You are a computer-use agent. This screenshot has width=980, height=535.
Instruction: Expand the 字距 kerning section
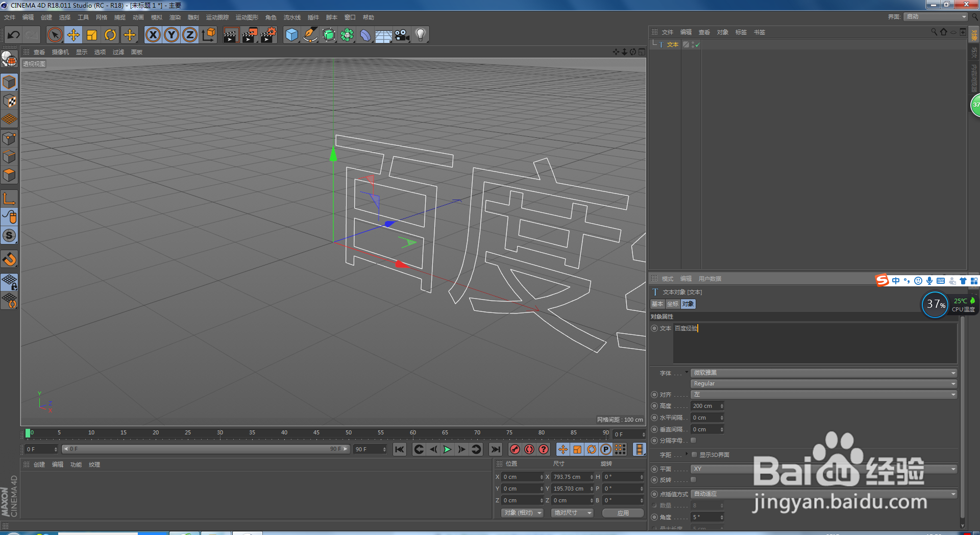pyautogui.click(x=687, y=453)
